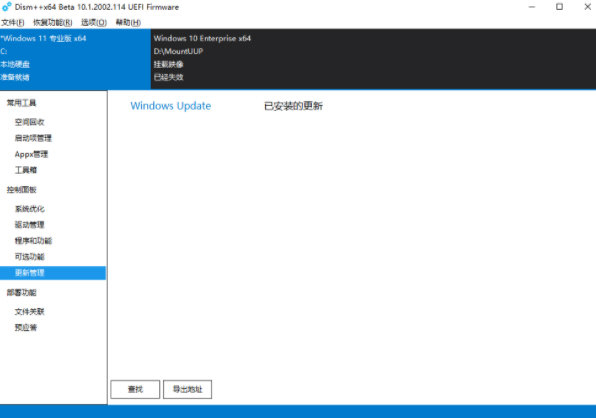The width and height of the screenshot is (596, 418).
Task: Close the Dism++ window
Action: (587, 7)
